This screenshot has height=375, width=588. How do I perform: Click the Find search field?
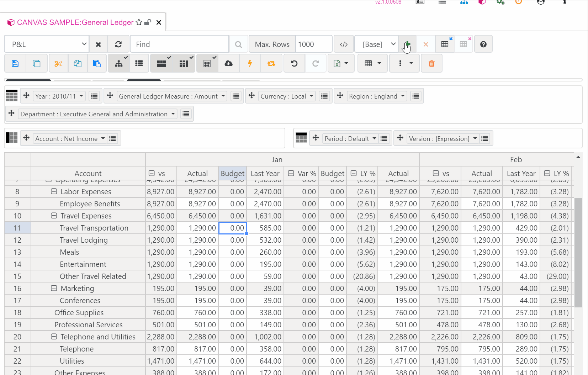point(180,44)
